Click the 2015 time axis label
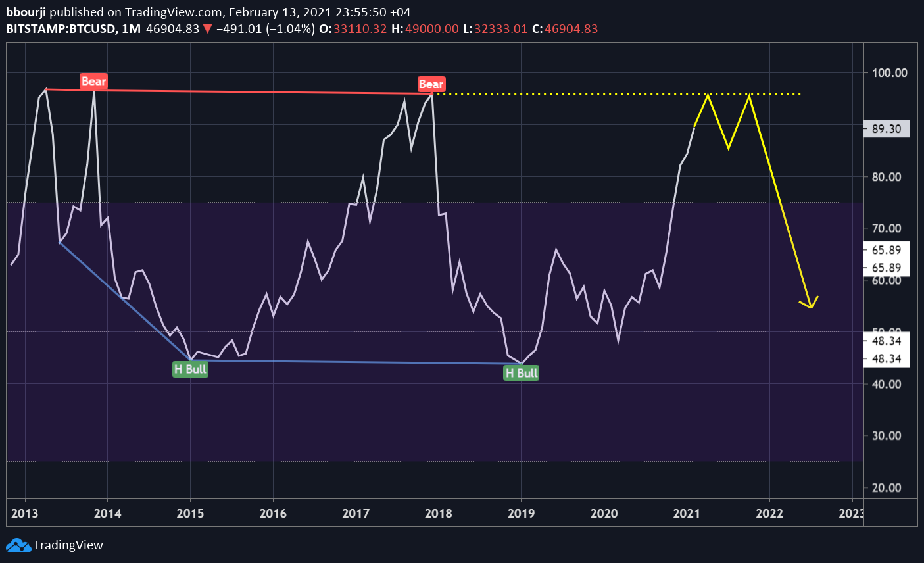This screenshot has height=563, width=924. (x=190, y=514)
